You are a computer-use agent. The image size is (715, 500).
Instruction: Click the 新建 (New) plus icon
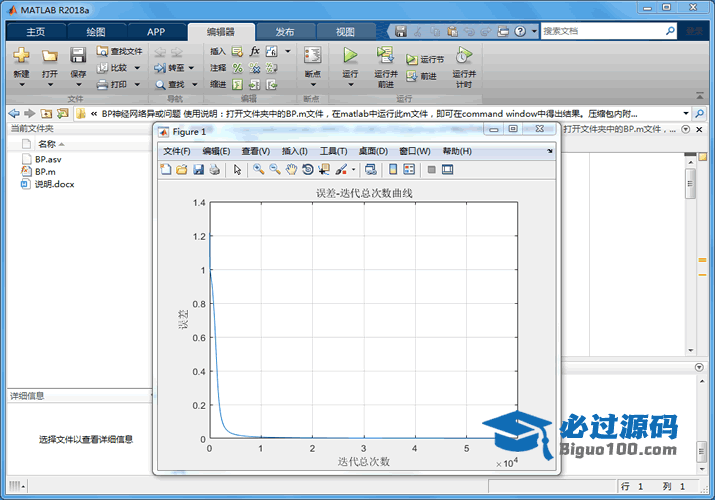21,55
